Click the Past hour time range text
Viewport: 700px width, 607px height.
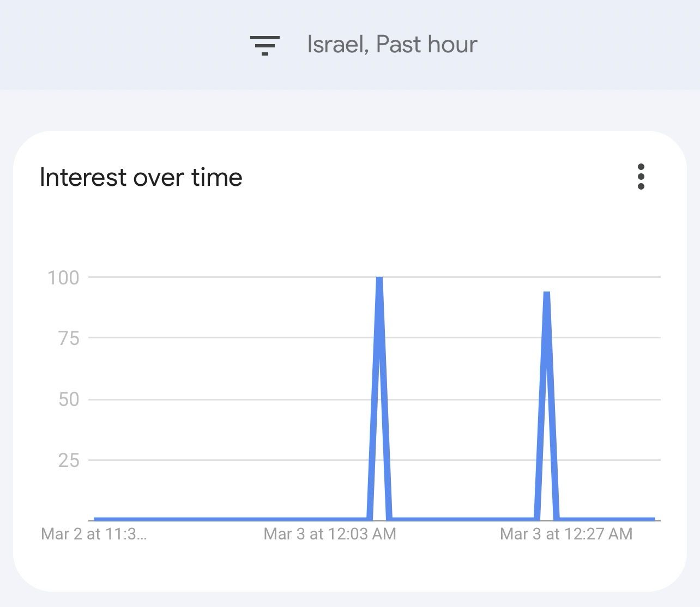coord(427,45)
